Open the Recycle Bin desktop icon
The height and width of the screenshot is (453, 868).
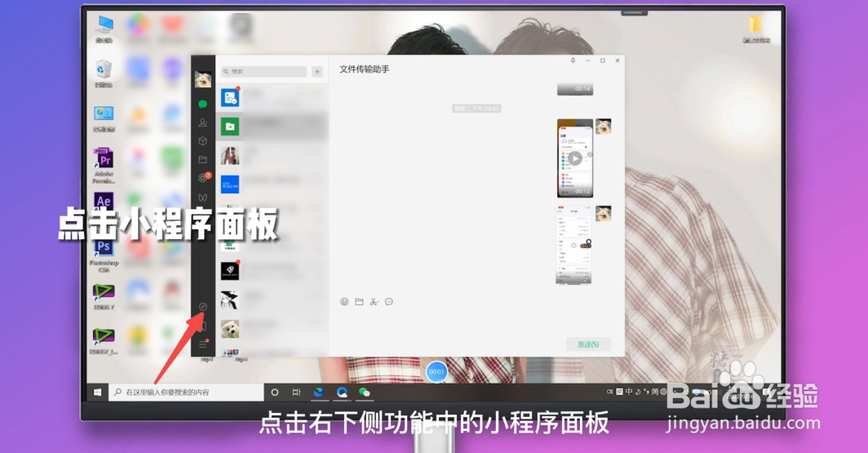[x=104, y=74]
